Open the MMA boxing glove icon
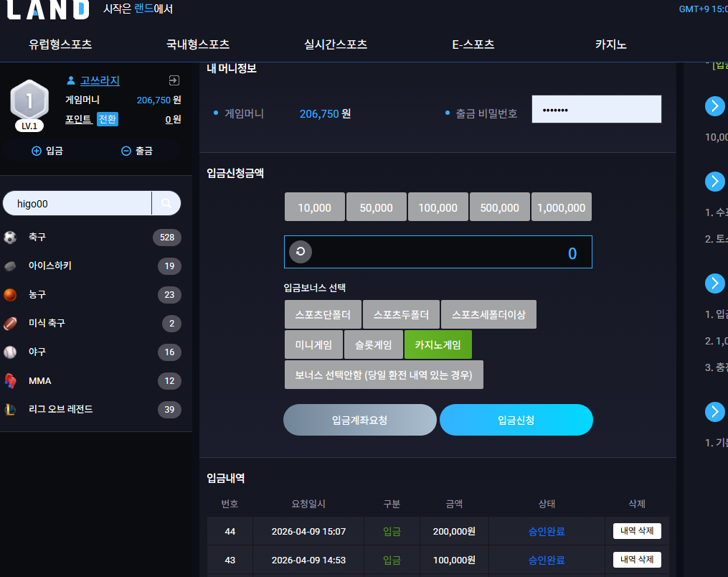The image size is (728, 577). click(x=10, y=381)
